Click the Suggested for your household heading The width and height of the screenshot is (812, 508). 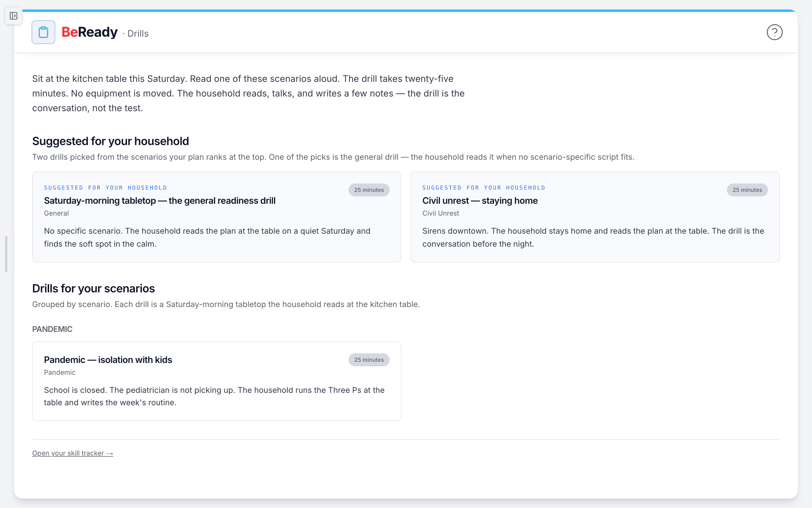coord(111,141)
